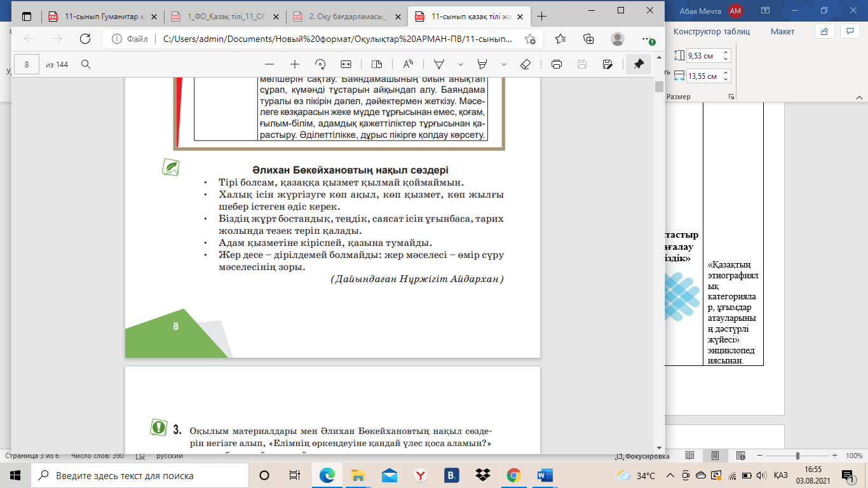Zoom out of the PDF
This screenshot has width=868, height=488.
tap(269, 64)
